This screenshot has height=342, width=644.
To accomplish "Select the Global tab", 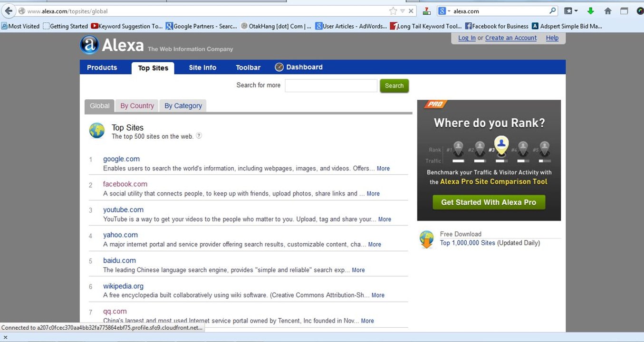I will (100, 106).
